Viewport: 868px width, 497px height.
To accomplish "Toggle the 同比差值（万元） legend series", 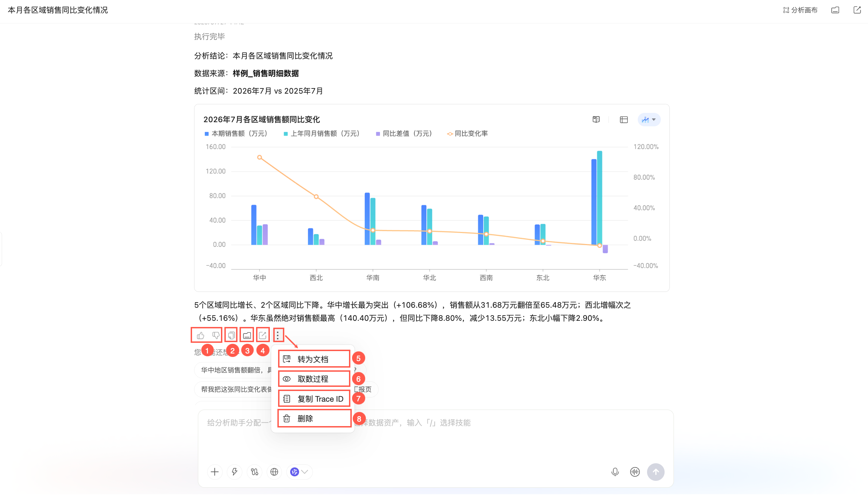I will coord(404,134).
